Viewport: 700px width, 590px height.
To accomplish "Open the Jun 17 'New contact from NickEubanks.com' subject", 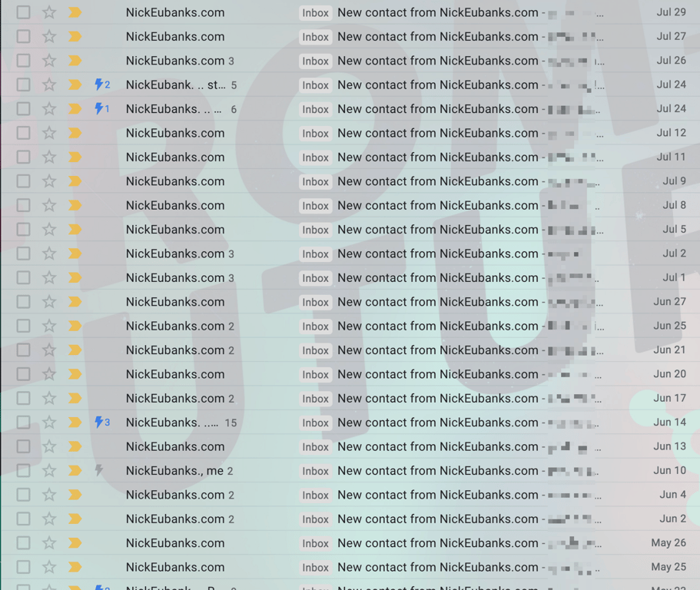I will 437,398.
